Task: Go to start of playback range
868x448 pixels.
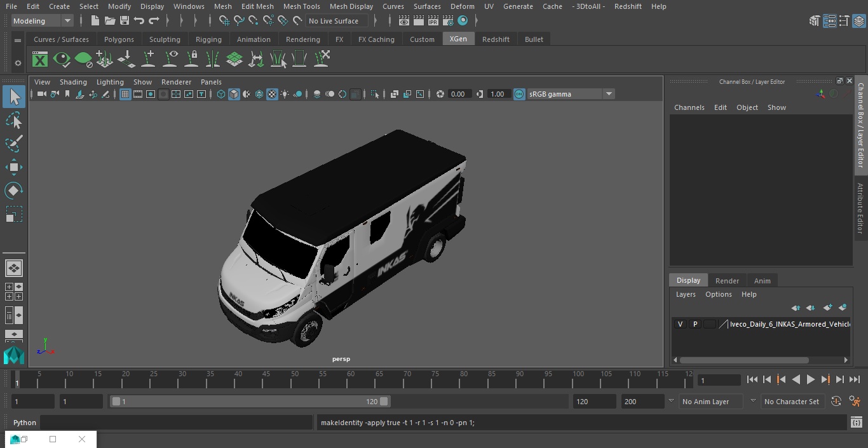Action: [752, 379]
